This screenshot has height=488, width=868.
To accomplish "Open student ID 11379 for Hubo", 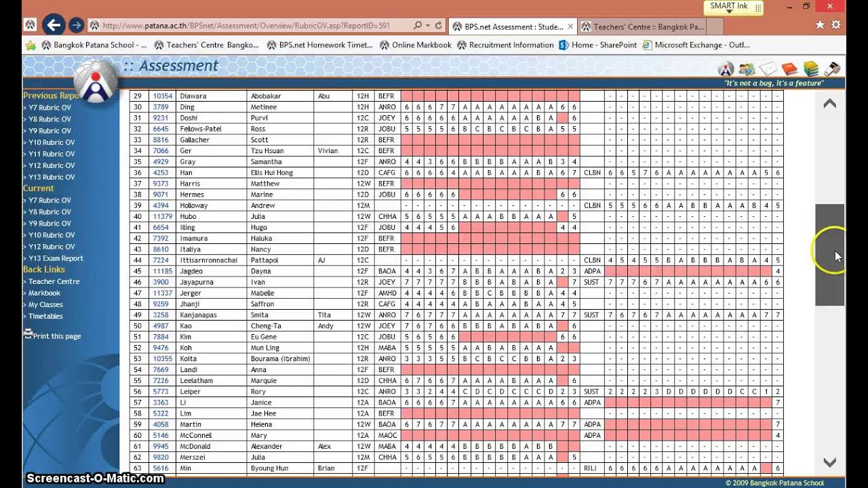I will [162, 216].
